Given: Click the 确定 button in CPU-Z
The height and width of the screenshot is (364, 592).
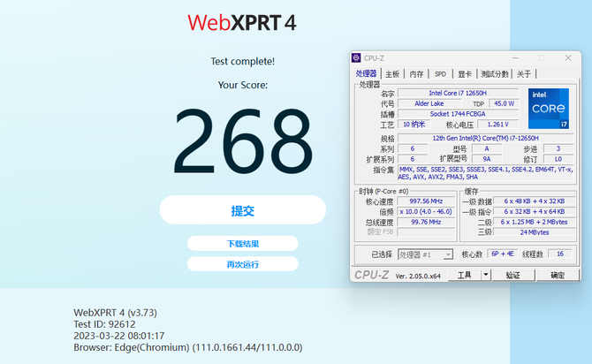Looking at the screenshot, I should coord(558,276).
